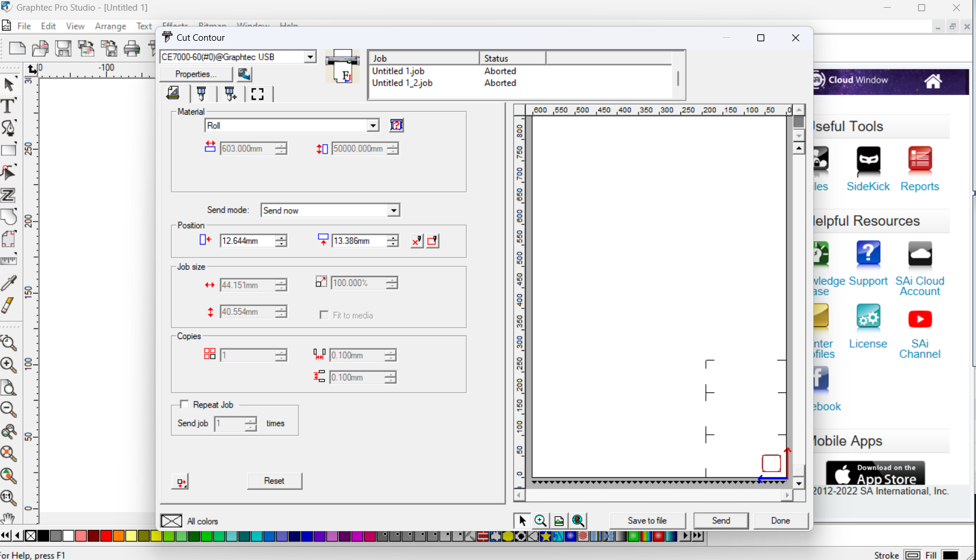Screen dimensions: 976x560
Task: Pick the orange color swatch in palette
Action: 118,536
